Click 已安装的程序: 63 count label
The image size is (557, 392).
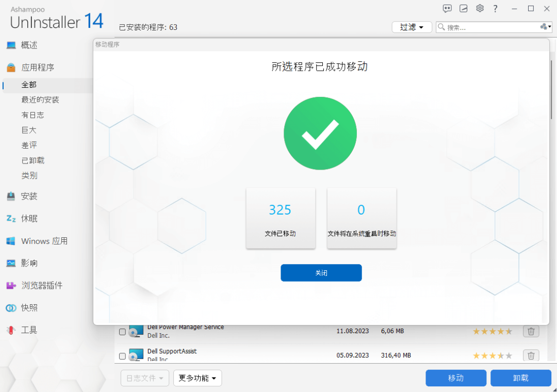[148, 27]
